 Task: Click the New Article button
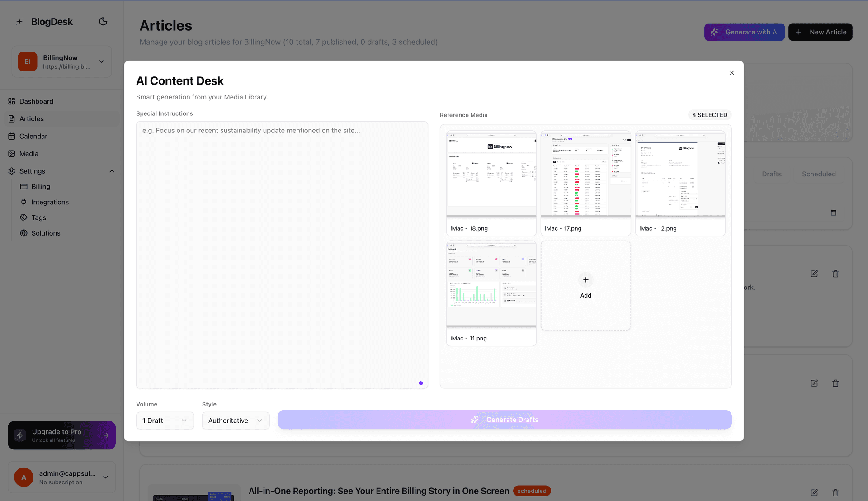point(820,32)
